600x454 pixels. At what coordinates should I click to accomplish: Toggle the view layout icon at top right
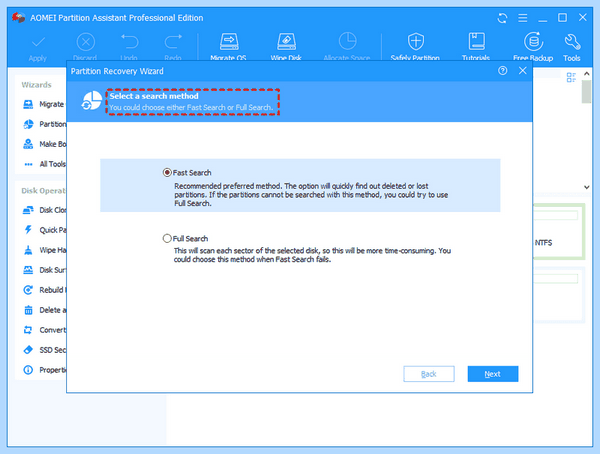[571, 78]
